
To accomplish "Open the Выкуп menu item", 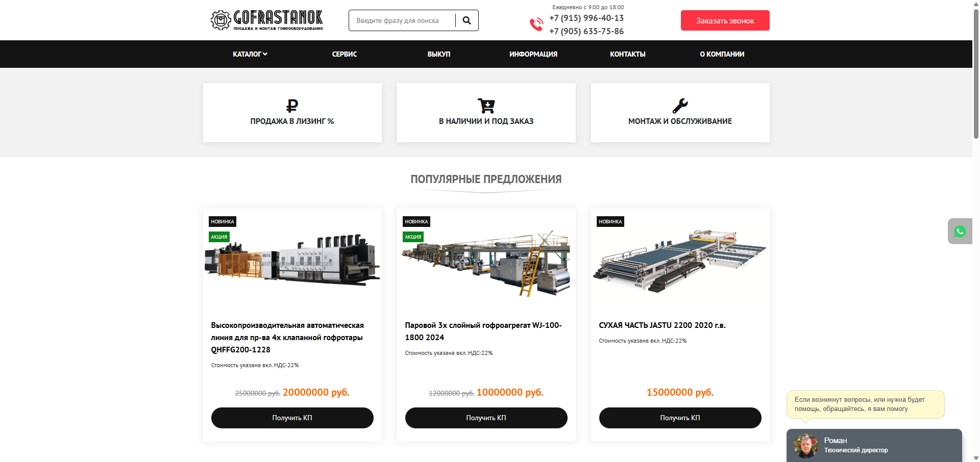I will click(439, 54).
